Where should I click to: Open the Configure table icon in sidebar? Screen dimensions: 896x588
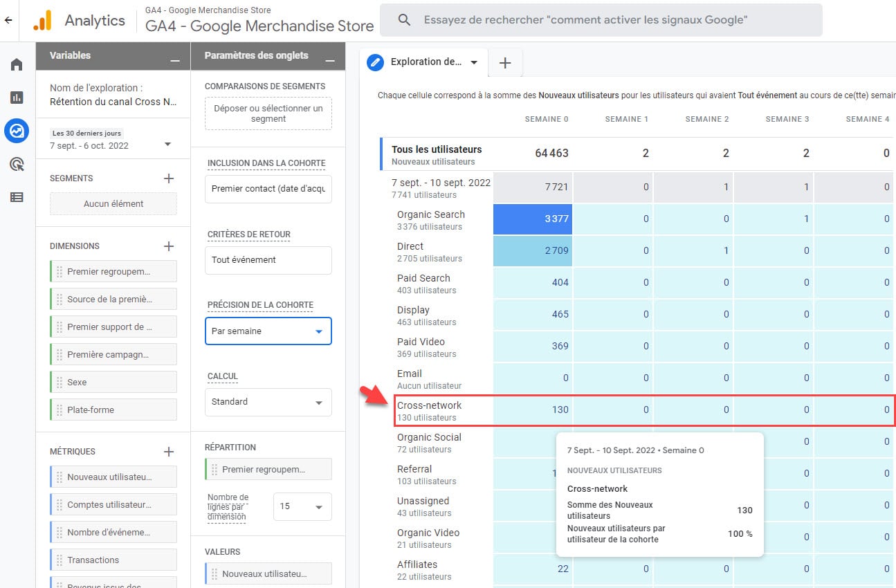pyautogui.click(x=17, y=197)
